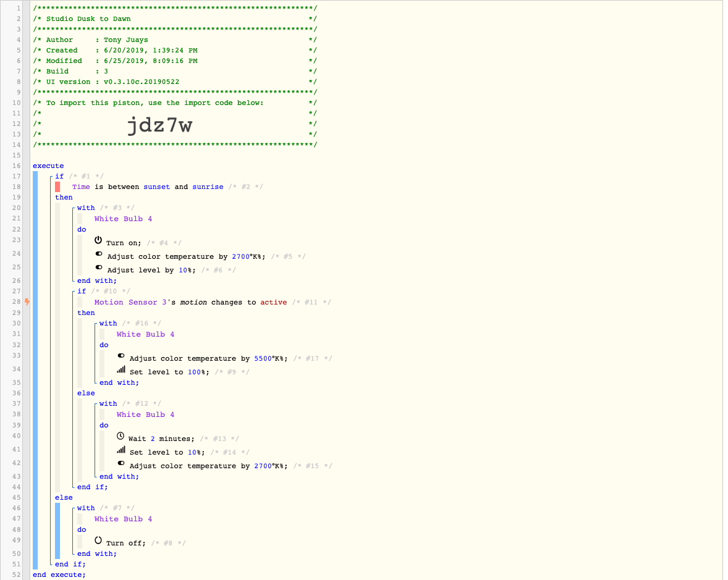This screenshot has width=728, height=580.
Task: Click the clock icon next to Wait 2 minutes
Action: 121,436
